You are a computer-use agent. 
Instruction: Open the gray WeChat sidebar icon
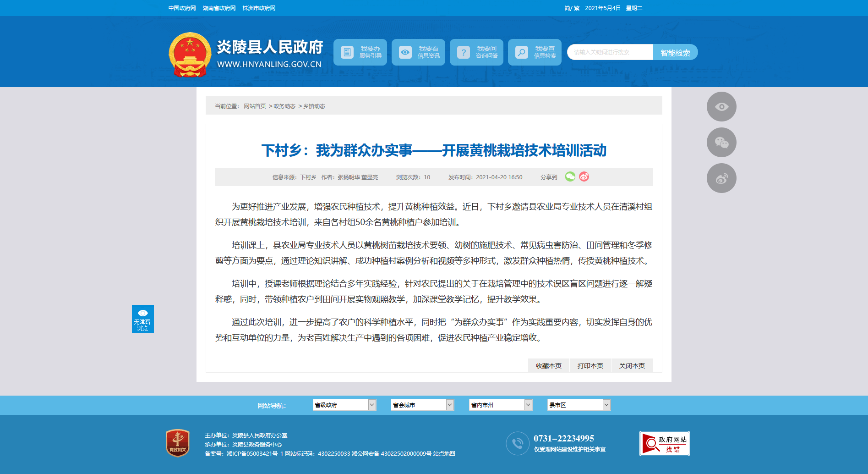coord(721,143)
